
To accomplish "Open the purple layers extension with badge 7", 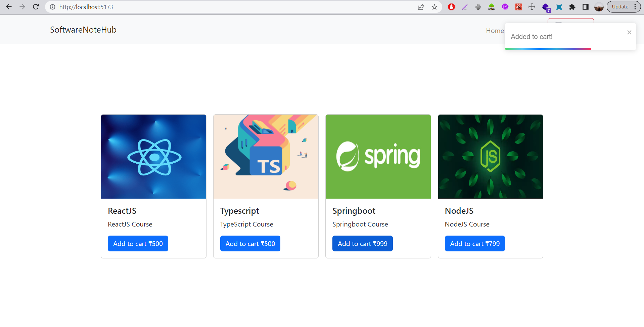I will 546,7.
